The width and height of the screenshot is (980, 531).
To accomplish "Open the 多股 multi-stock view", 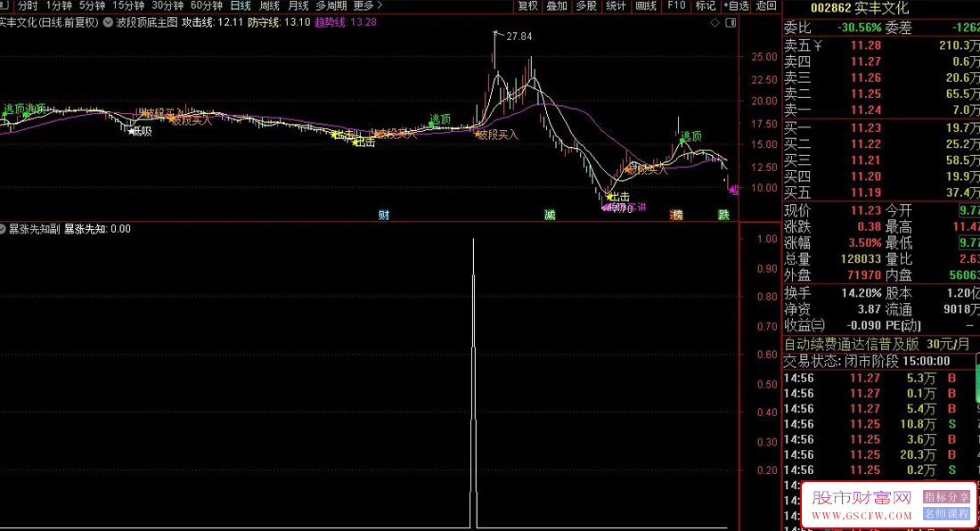I will [586, 5].
